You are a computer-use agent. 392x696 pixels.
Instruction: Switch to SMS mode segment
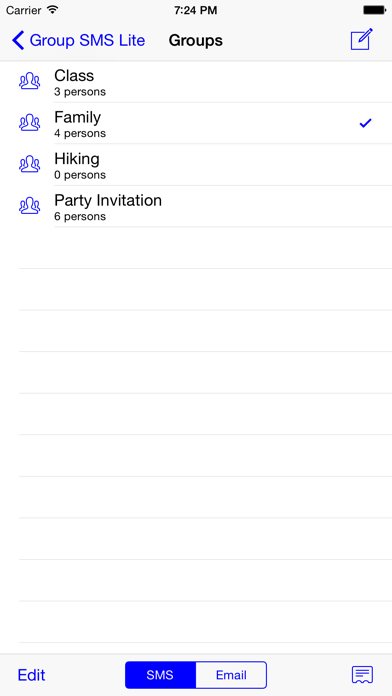tap(160, 675)
